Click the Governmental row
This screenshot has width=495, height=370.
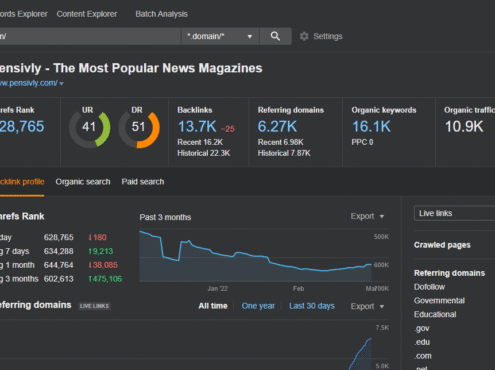pyautogui.click(x=439, y=300)
